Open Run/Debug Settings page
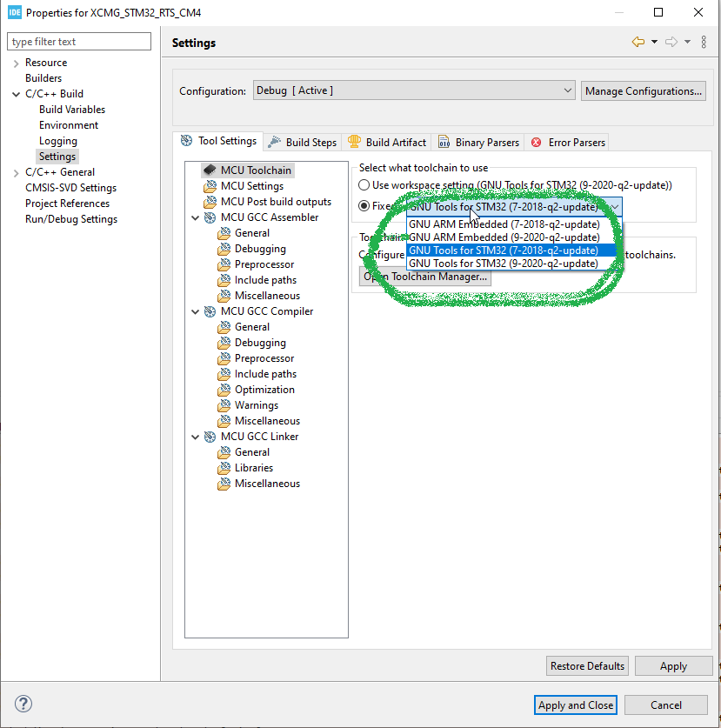This screenshot has height=728, width=721. point(71,219)
